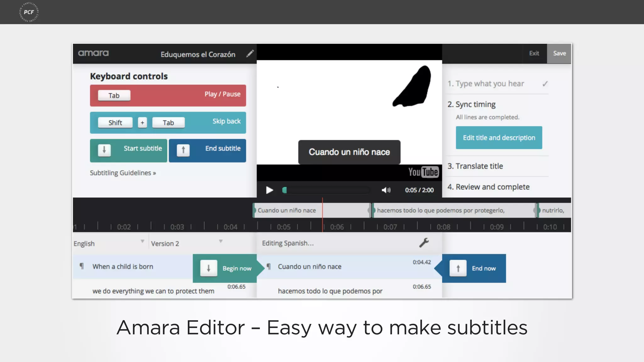Image resolution: width=644 pixels, height=362 pixels.
Task: Click the video seek bar track
Action: coord(327,190)
